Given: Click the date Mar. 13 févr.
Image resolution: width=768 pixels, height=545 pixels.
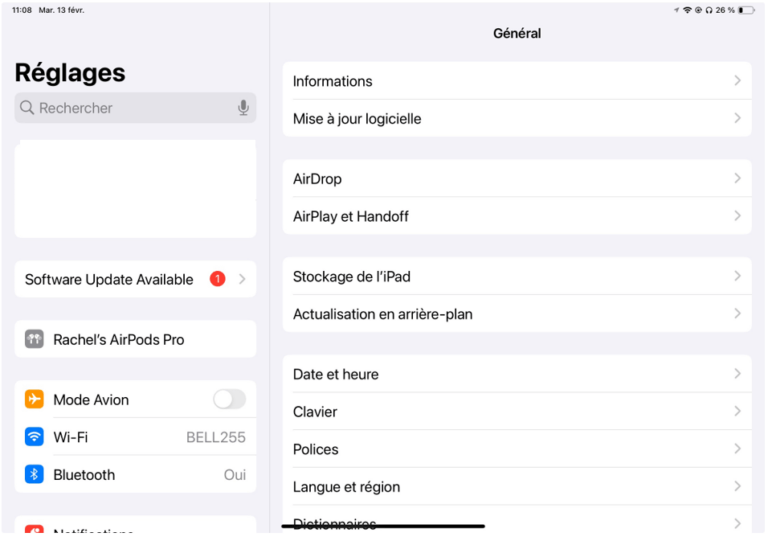Looking at the screenshot, I should pos(62,10).
